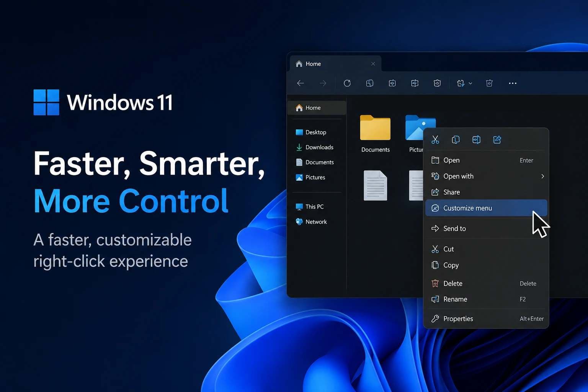
Task: Choose Send to in the context menu
Action: point(486,229)
